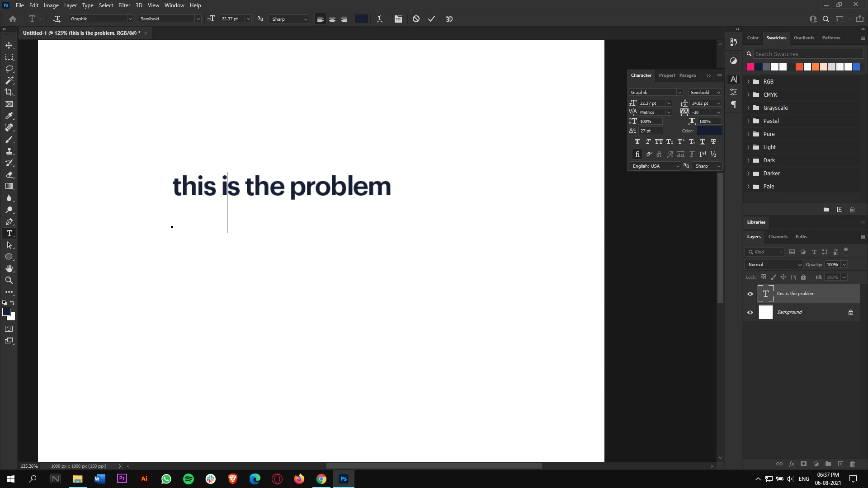Select the Eyedropper tool
868x488 pixels.
[x=9, y=116]
